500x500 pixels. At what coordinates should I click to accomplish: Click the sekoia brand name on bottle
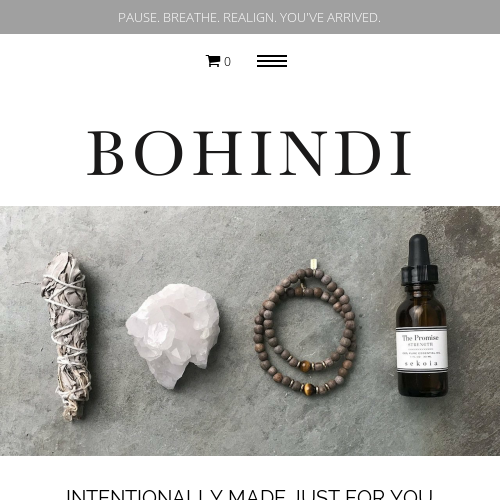(x=421, y=363)
